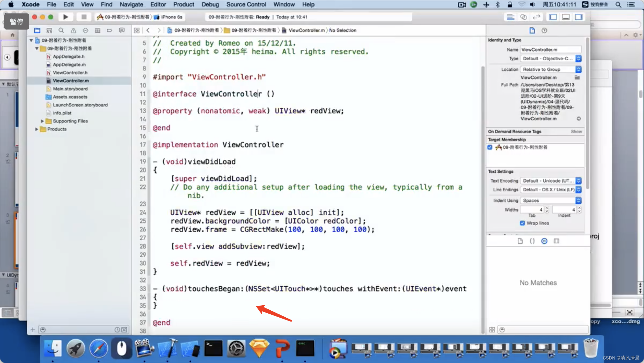Show the Assistant editor
644x363 pixels.
tap(523, 17)
